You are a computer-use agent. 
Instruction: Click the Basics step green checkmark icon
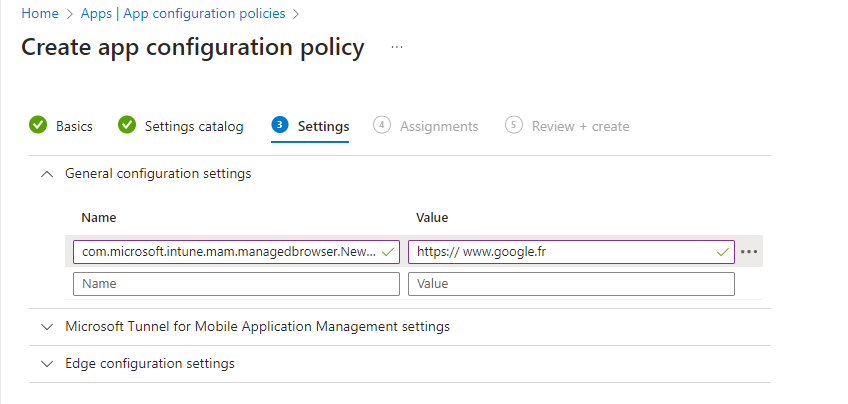click(38, 125)
